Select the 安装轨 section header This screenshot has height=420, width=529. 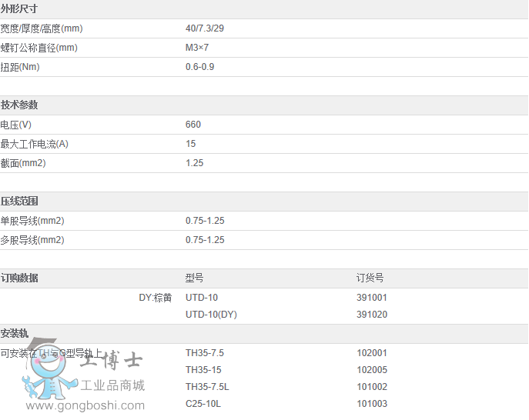15,334
